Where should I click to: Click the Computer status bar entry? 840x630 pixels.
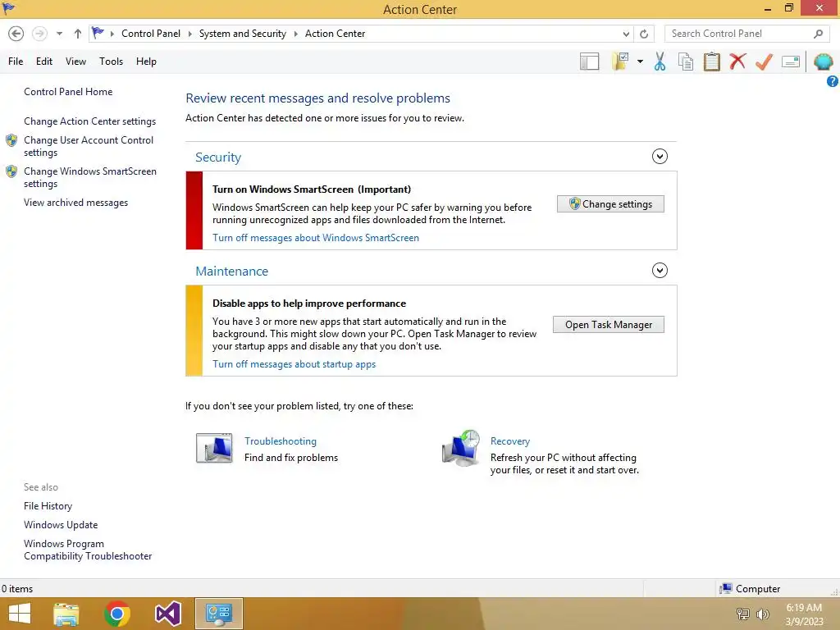point(750,589)
